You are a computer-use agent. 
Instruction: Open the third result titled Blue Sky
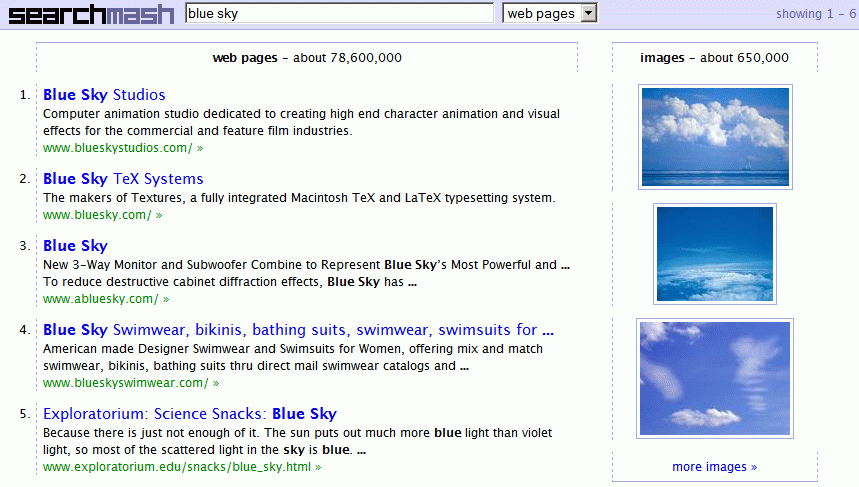[76, 246]
